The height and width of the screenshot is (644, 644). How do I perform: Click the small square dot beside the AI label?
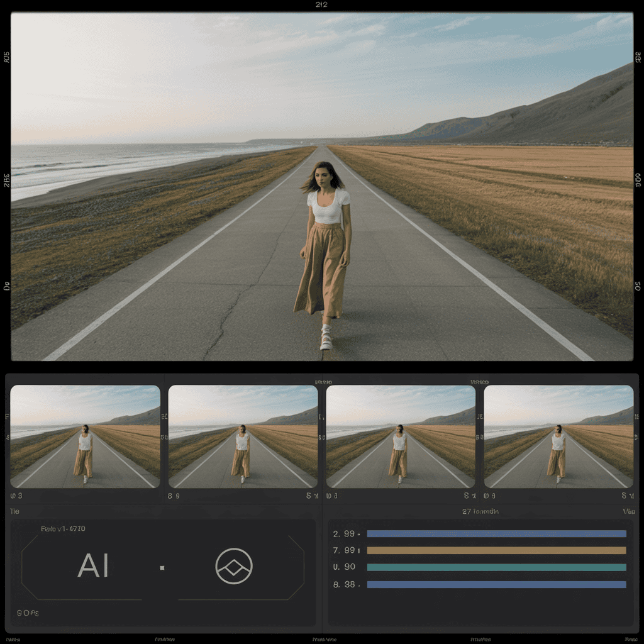tap(162, 567)
